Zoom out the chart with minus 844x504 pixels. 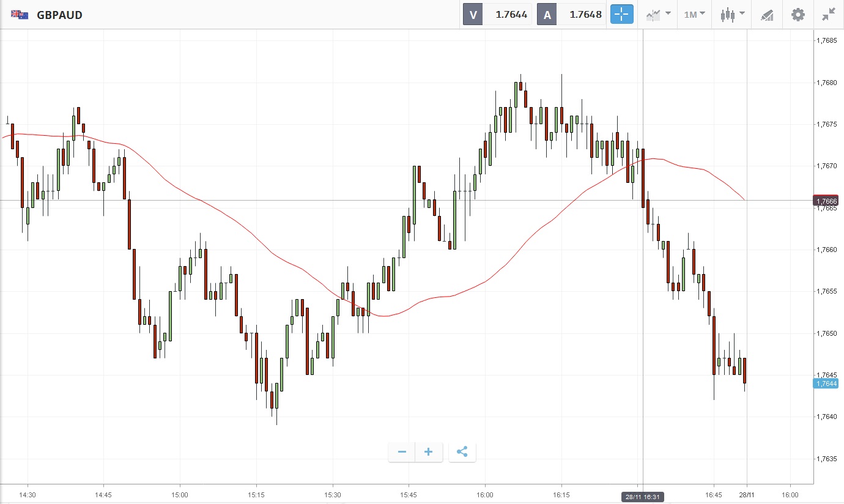coord(402,452)
